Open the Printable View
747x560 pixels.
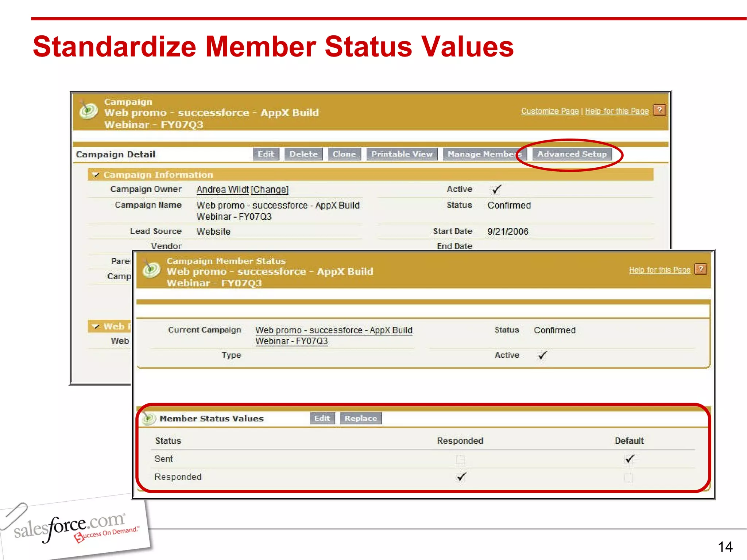click(x=402, y=154)
